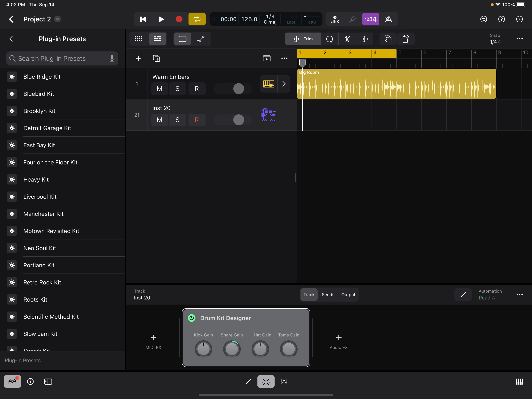This screenshot has width=532, height=399.
Task: Toggle cycle mode off
Action: click(197, 19)
